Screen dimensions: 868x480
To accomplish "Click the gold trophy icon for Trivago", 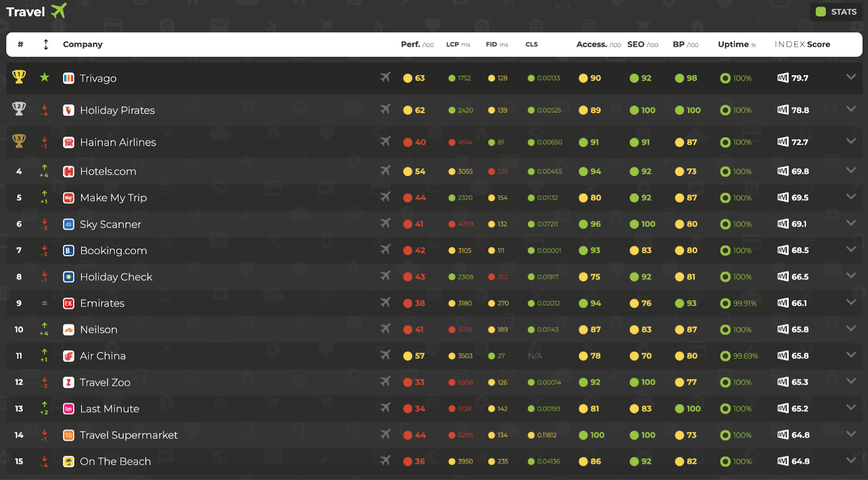I will click(x=19, y=77).
